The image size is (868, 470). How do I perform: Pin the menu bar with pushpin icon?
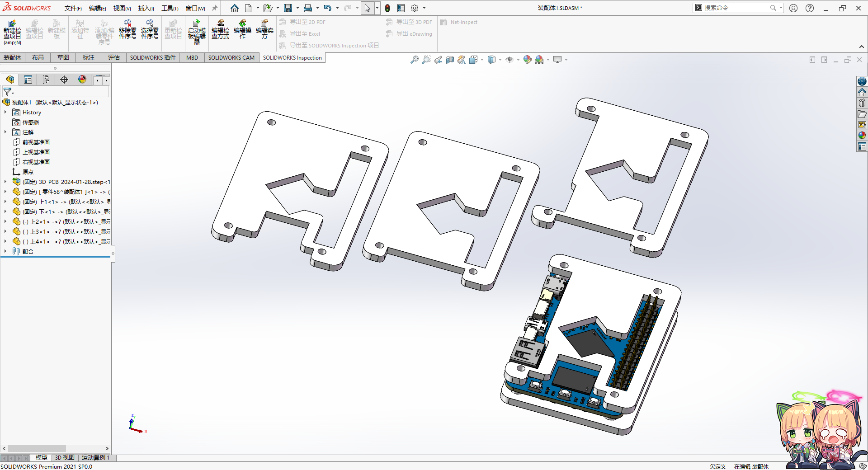[x=215, y=8]
